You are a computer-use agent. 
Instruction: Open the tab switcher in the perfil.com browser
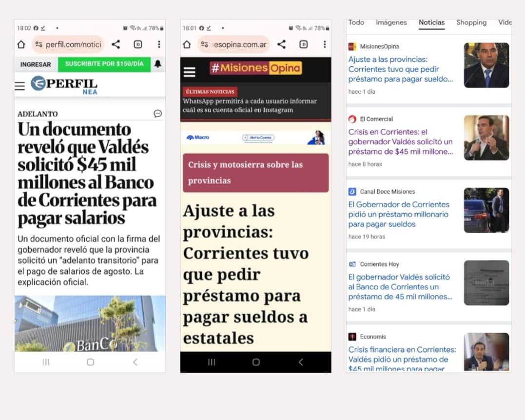click(138, 44)
